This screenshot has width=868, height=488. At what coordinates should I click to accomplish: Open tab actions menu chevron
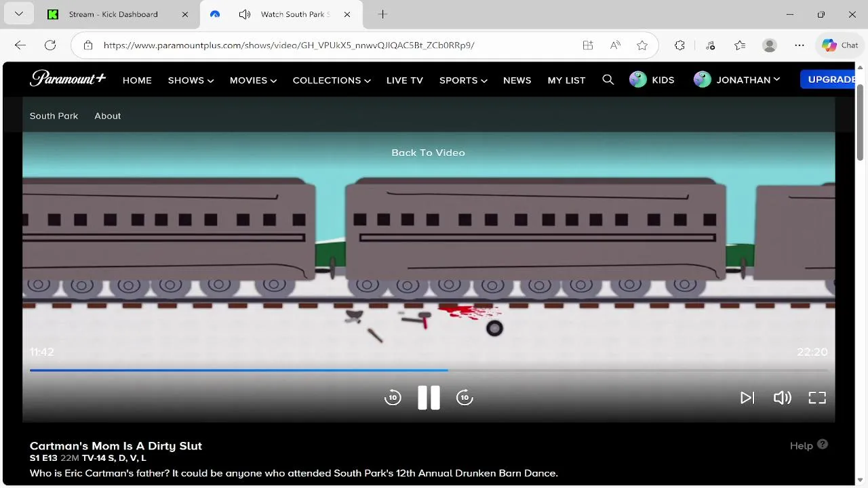[18, 14]
